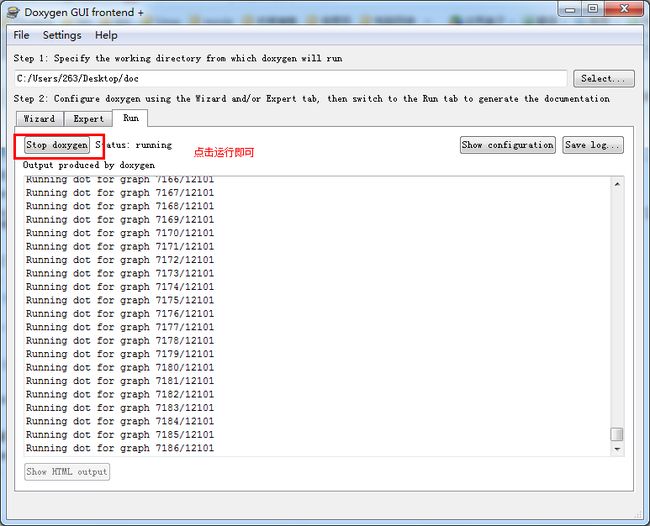
Task: Click log line 'graph 7176/12101'
Action: click(120, 314)
